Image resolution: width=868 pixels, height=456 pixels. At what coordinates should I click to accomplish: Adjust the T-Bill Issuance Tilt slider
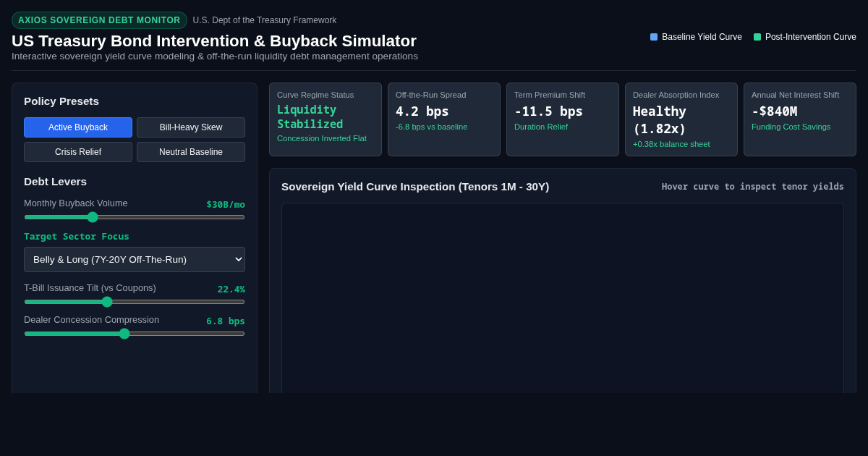point(135,302)
